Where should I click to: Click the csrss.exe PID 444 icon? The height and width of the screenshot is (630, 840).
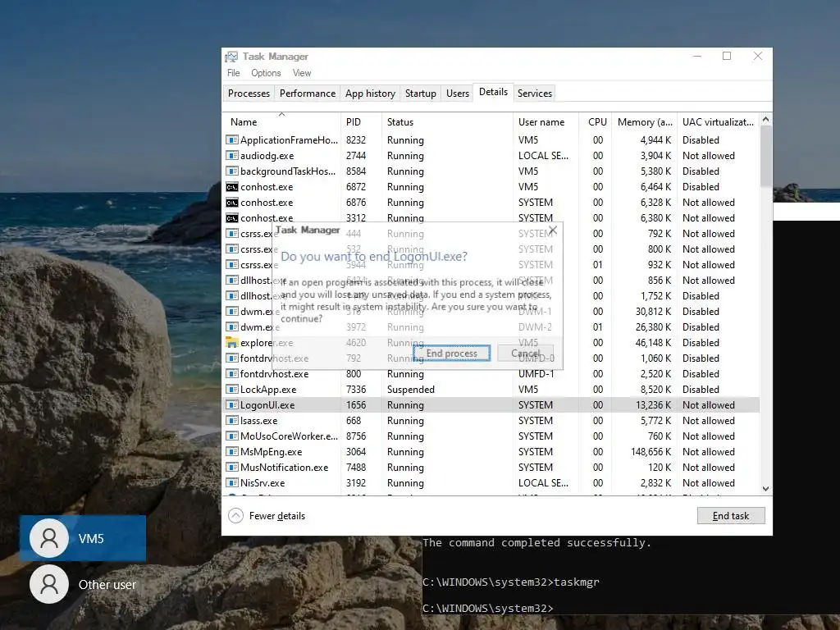[x=231, y=234]
